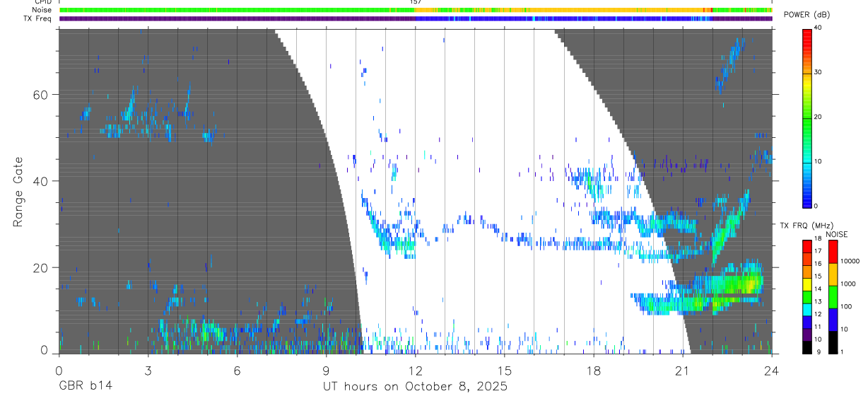The width and height of the screenshot is (868, 401).
Task: Click the time axis tick label '3'
Action: [148, 370]
